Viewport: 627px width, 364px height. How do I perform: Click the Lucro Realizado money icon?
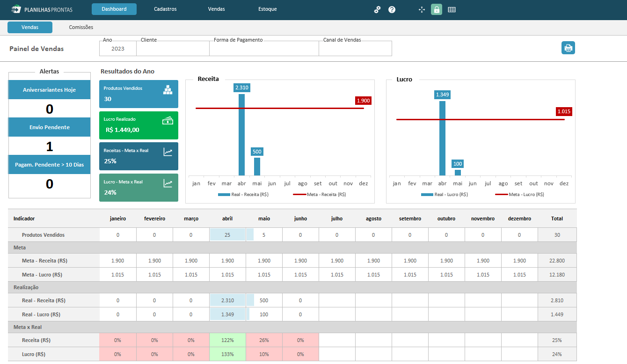pyautogui.click(x=168, y=121)
